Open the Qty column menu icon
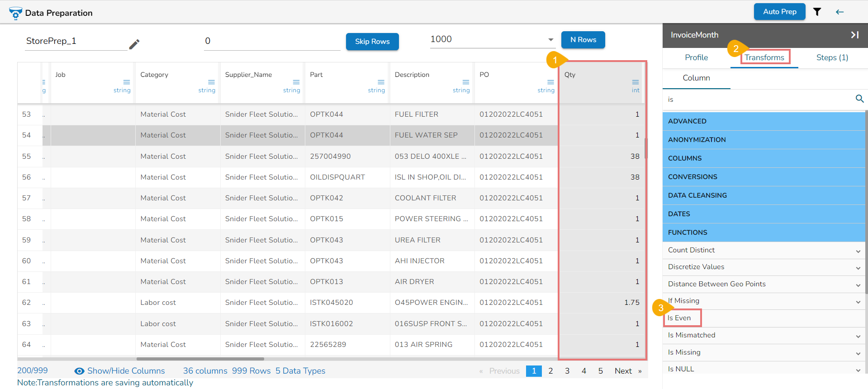The image size is (868, 389). tap(635, 82)
